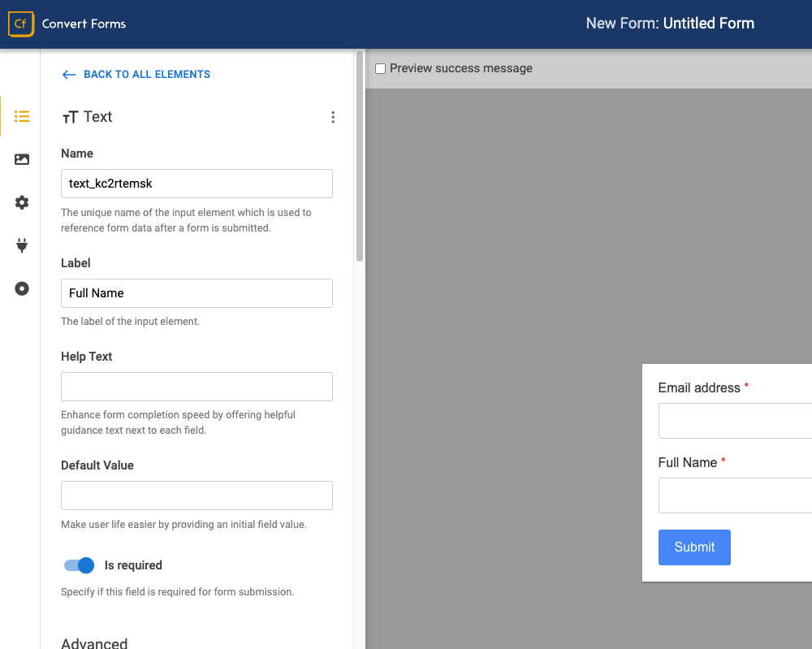
Task: Click the Submit button in preview
Action: pos(694,547)
